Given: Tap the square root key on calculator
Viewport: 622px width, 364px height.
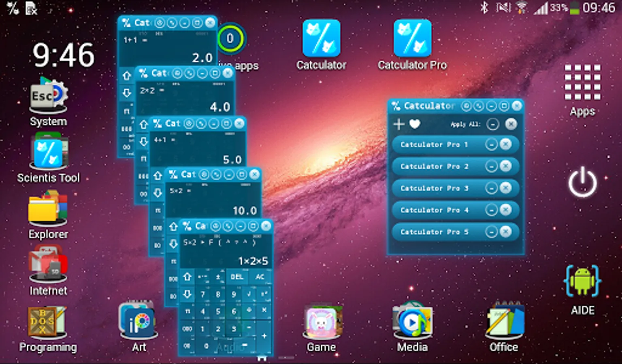Looking at the screenshot, I should [x=249, y=294].
